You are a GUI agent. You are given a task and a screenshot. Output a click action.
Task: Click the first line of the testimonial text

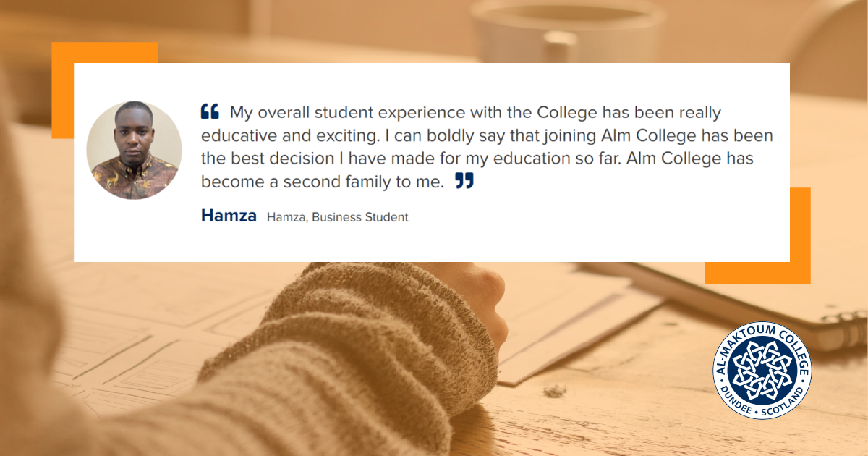tap(475, 114)
